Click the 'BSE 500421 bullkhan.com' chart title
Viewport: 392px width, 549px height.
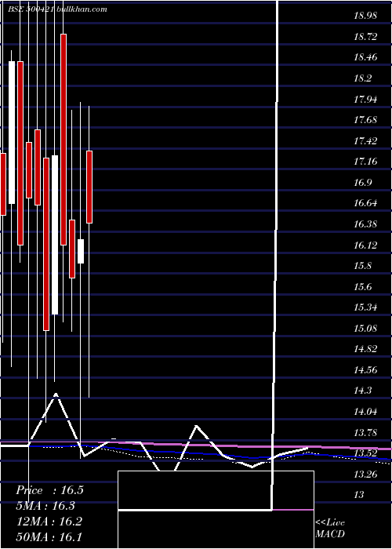point(57,9)
